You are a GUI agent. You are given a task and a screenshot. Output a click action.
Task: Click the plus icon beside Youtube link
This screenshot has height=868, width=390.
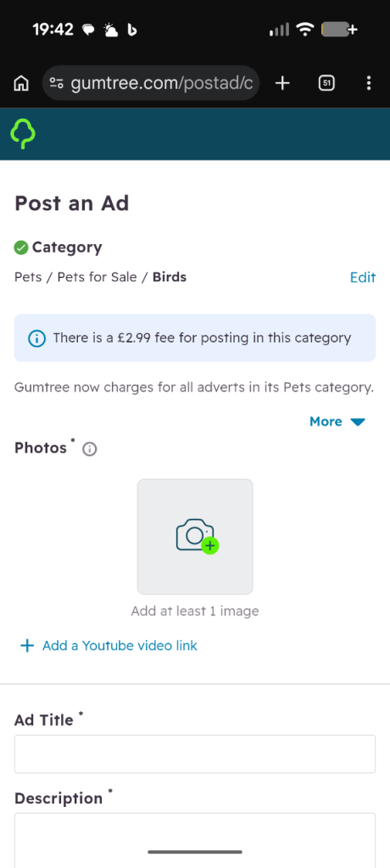tap(26, 645)
